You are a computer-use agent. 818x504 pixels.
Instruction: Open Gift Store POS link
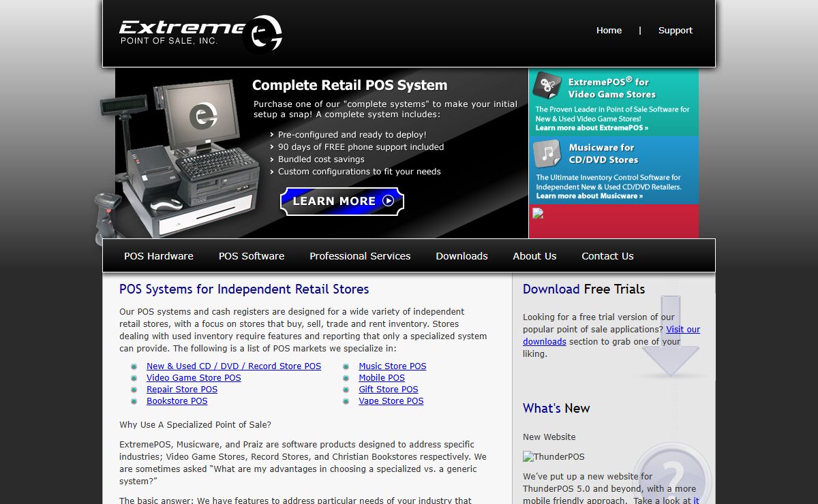click(x=389, y=390)
